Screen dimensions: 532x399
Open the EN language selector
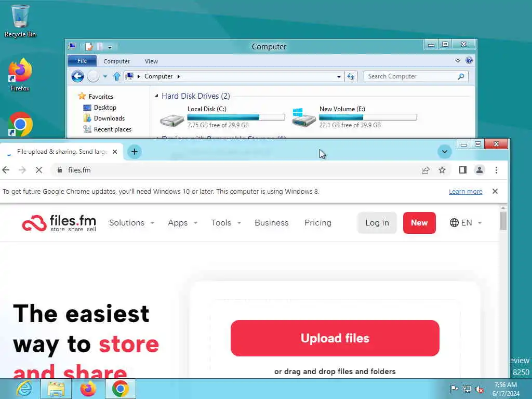tap(465, 223)
